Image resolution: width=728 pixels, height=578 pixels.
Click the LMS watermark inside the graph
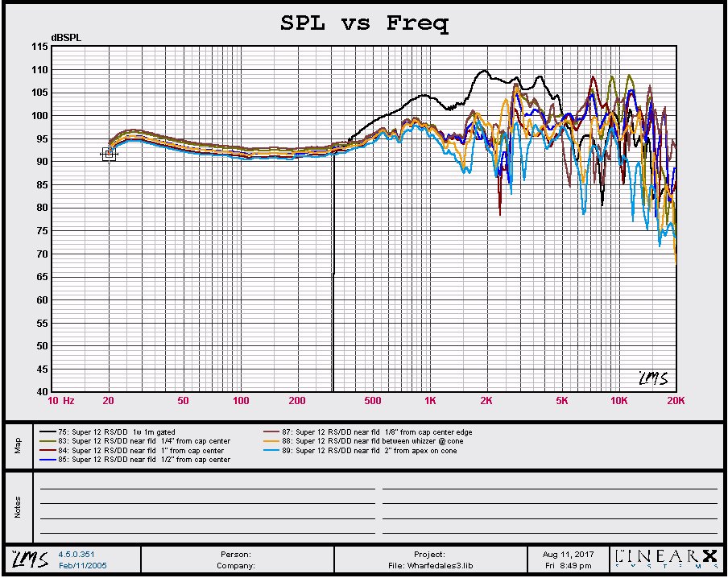pyautogui.click(x=651, y=378)
